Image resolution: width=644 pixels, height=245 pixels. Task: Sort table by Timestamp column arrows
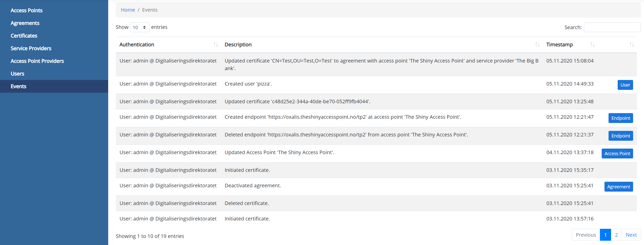coord(592,45)
